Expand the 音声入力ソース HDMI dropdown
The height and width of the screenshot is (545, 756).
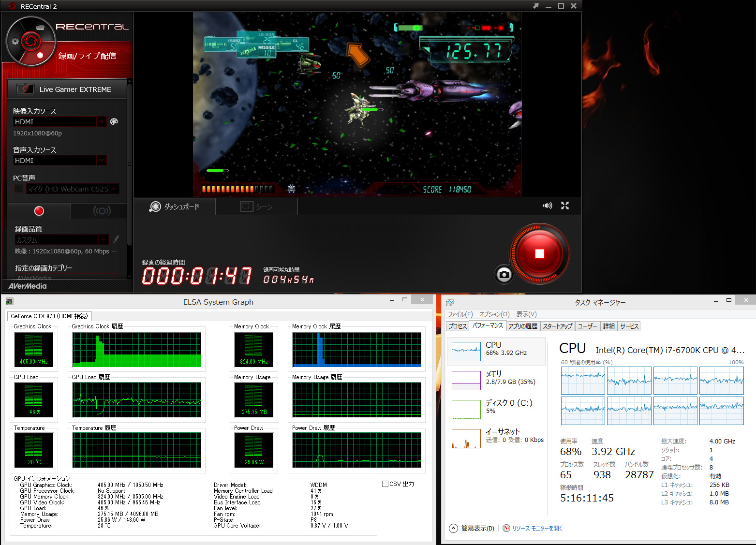pyautogui.click(x=101, y=161)
